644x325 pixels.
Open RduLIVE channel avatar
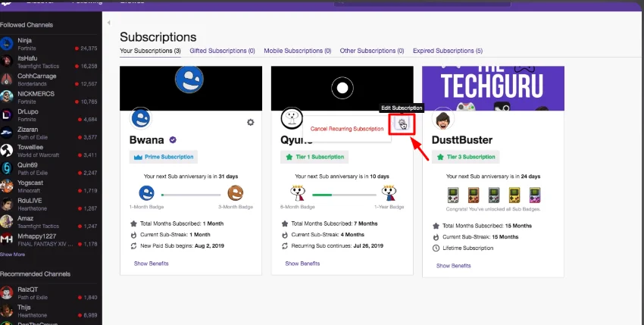[7, 204]
